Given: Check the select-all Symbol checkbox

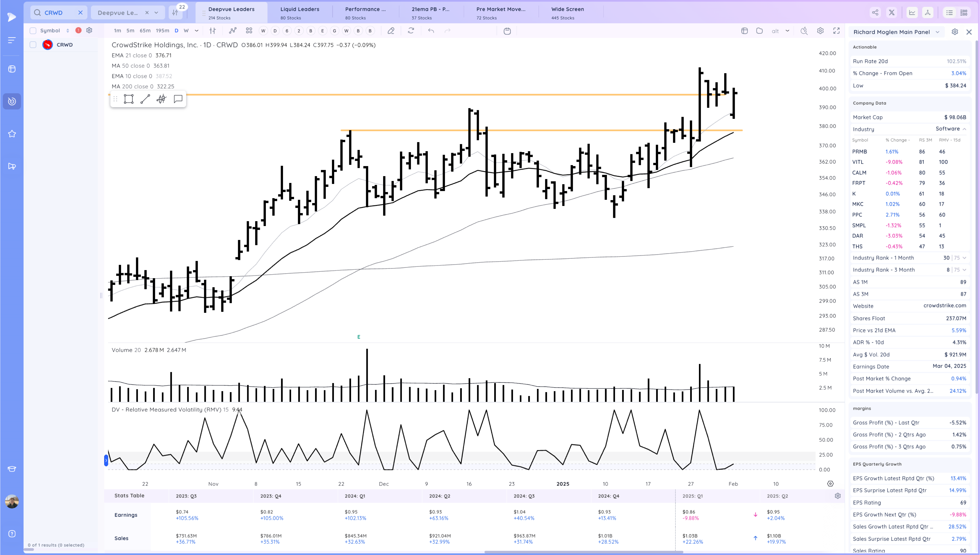Looking at the screenshot, I should click(x=33, y=31).
